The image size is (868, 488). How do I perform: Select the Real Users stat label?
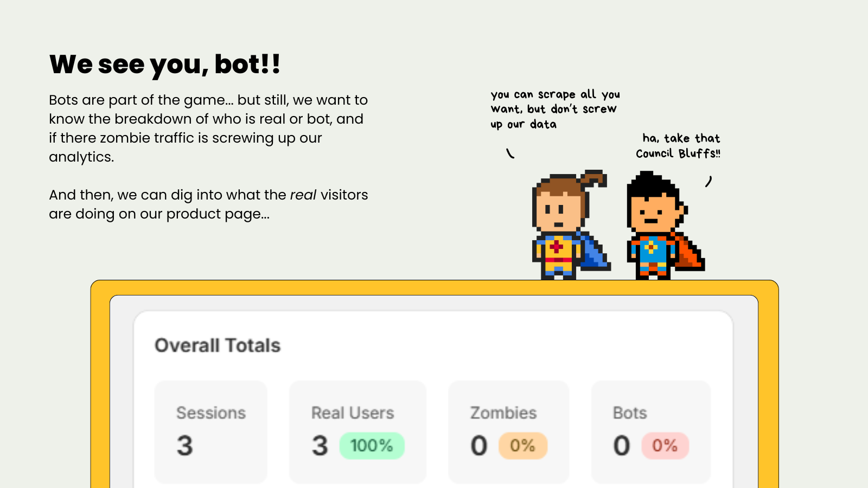353,413
